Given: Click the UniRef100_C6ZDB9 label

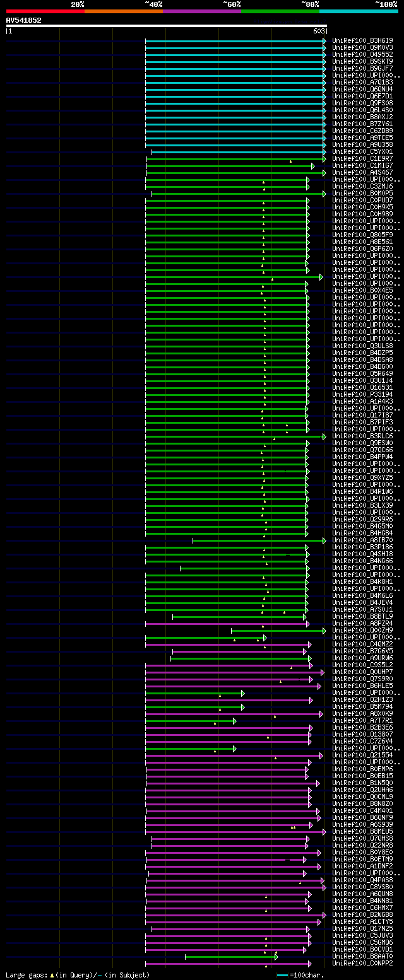Looking at the screenshot, I should pos(362,131).
